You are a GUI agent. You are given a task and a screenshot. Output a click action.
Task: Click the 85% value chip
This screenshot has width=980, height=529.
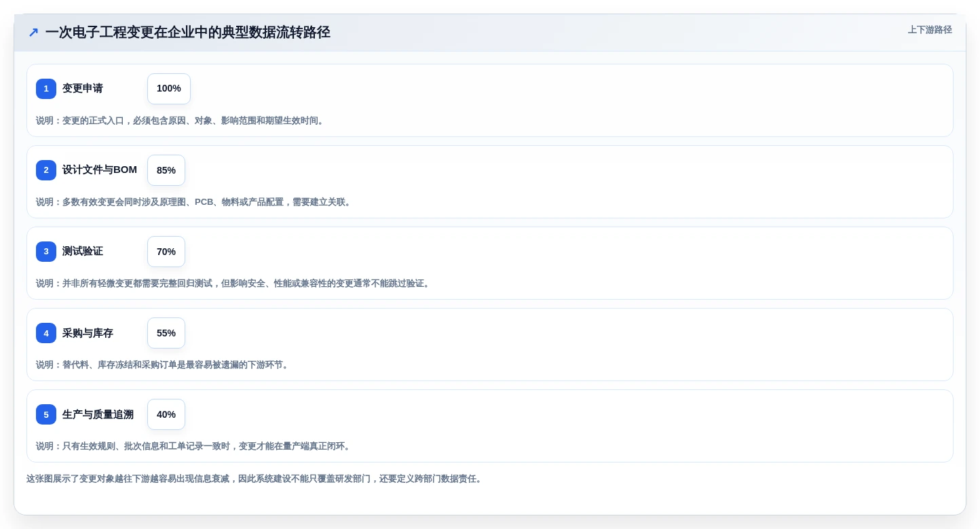point(166,170)
